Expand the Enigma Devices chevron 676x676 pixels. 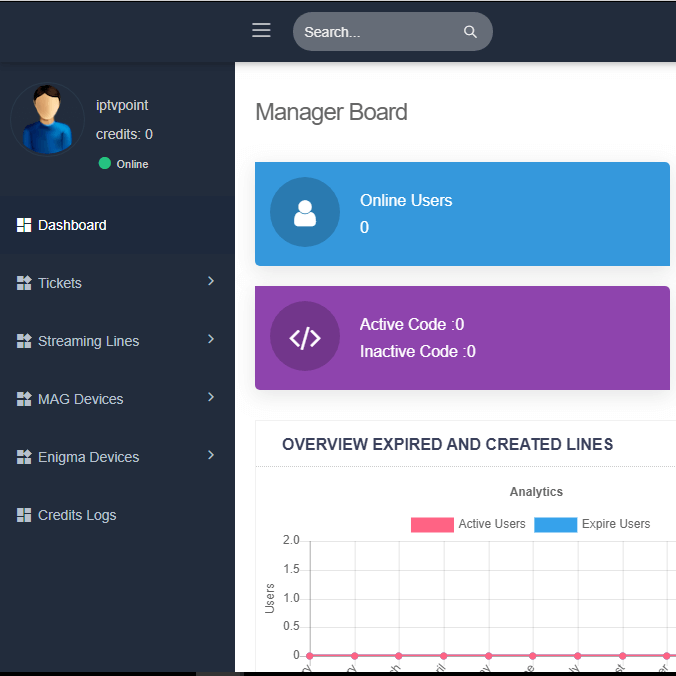click(211, 456)
